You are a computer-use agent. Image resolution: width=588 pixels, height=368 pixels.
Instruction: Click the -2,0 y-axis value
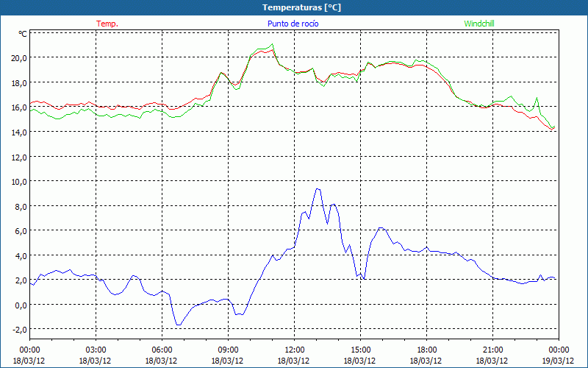pyautogui.click(x=20, y=330)
